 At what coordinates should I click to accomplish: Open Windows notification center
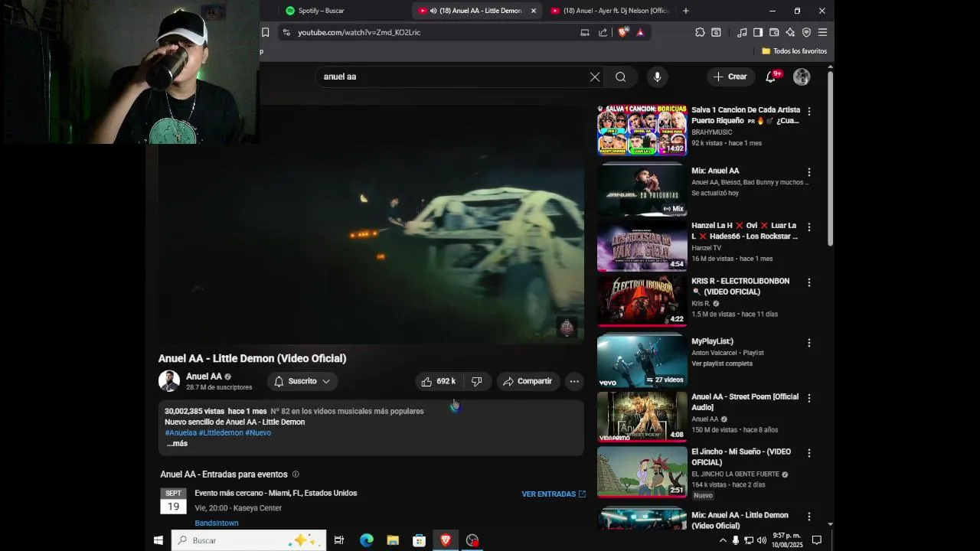click(x=817, y=540)
